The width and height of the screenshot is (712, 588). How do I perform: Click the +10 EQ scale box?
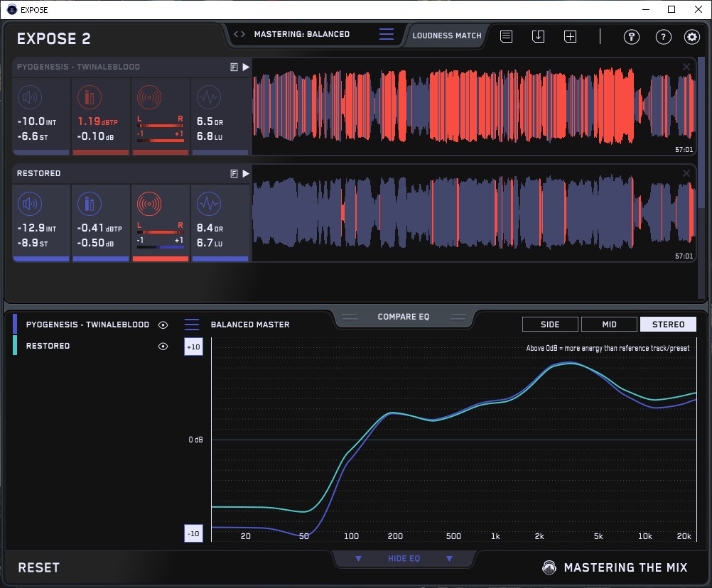point(193,347)
